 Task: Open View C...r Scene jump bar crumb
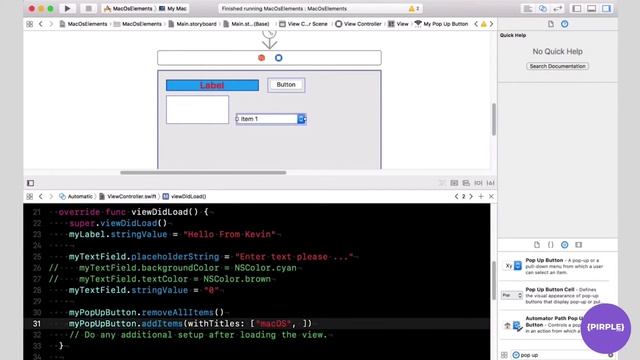[303, 24]
